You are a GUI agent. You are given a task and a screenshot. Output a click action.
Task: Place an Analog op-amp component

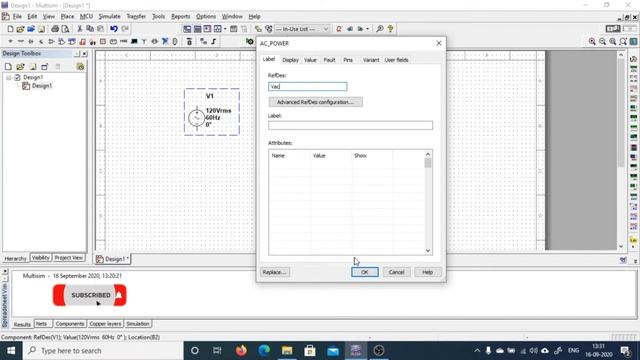coord(51,42)
